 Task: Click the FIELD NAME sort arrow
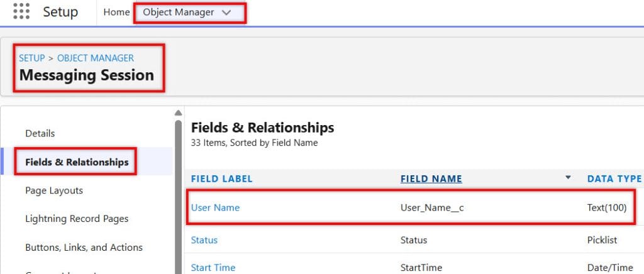point(568,178)
